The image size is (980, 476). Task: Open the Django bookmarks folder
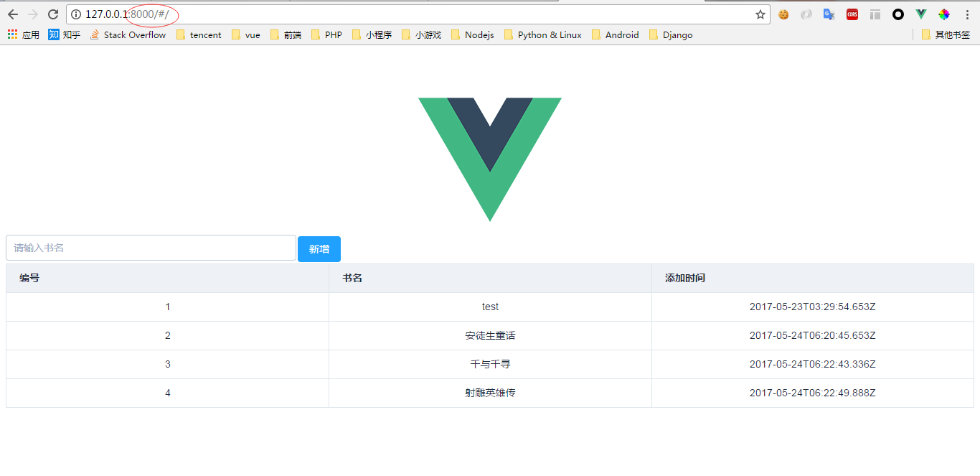tap(671, 34)
